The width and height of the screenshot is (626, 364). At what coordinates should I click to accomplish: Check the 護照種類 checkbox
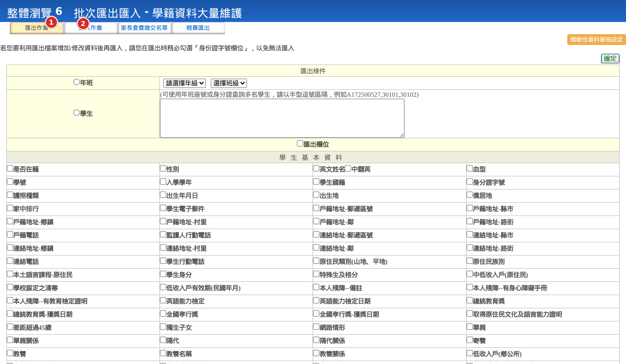click(10, 195)
